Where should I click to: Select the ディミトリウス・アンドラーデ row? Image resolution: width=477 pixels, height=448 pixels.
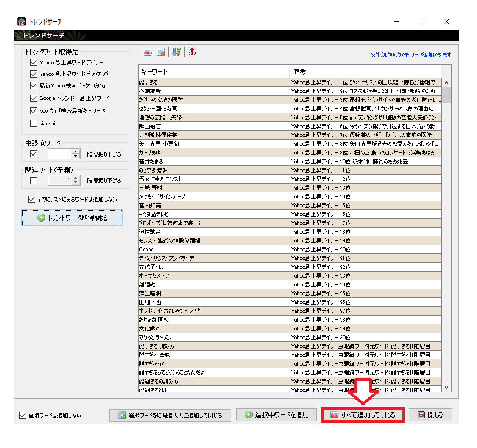(x=290, y=259)
